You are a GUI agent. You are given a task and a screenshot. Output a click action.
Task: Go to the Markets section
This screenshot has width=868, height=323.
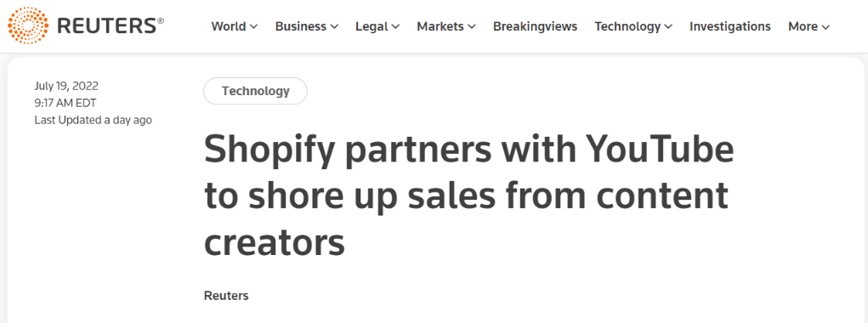pos(440,26)
